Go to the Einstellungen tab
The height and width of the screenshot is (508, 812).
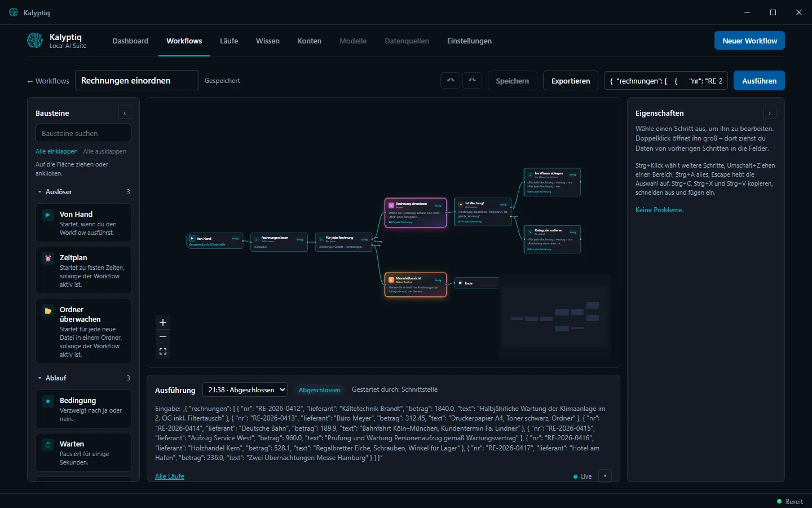coord(469,41)
